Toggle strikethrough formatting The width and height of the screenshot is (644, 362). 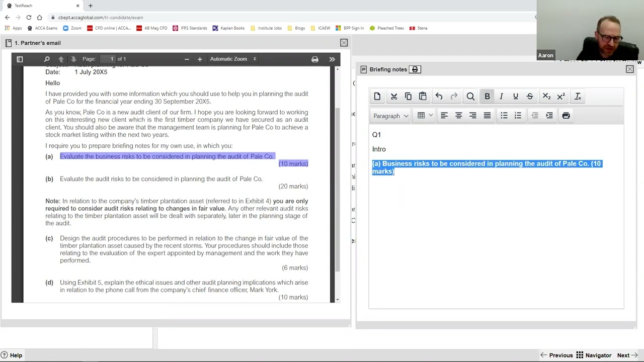pos(530,97)
